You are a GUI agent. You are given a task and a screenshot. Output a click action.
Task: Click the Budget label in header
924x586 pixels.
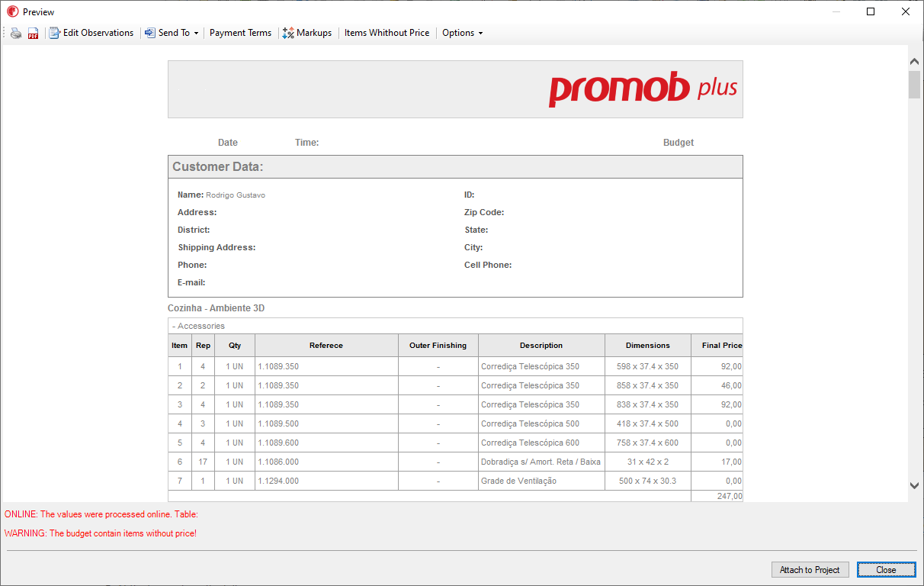tap(679, 143)
